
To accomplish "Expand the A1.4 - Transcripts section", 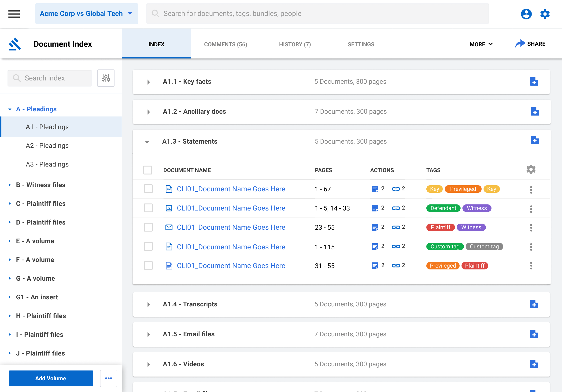I will [148, 305].
